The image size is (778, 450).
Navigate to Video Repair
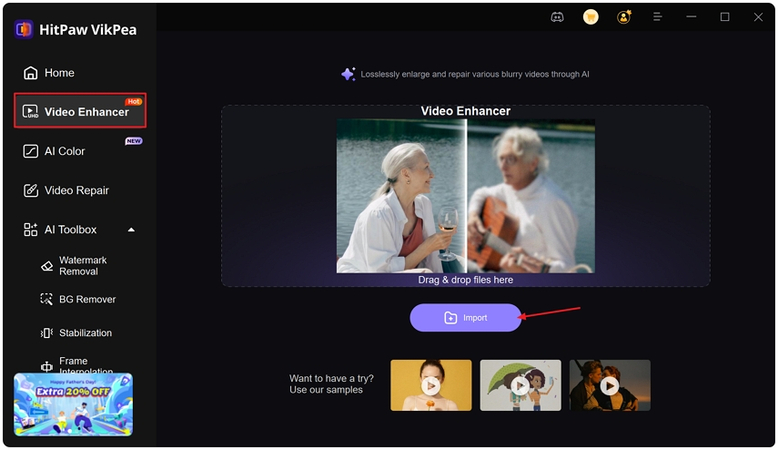pyautogui.click(x=76, y=190)
